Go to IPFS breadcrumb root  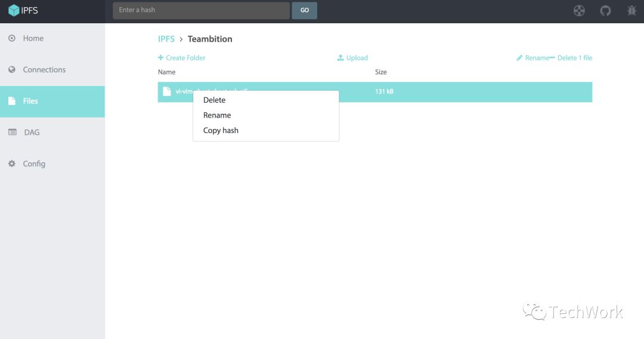click(x=166, y=39)
